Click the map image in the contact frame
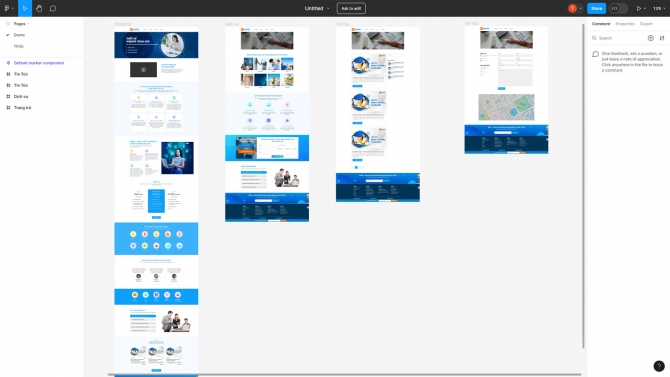Image resolution: width=670 pixels, height=377 pixels. click(x=506, y=107)
